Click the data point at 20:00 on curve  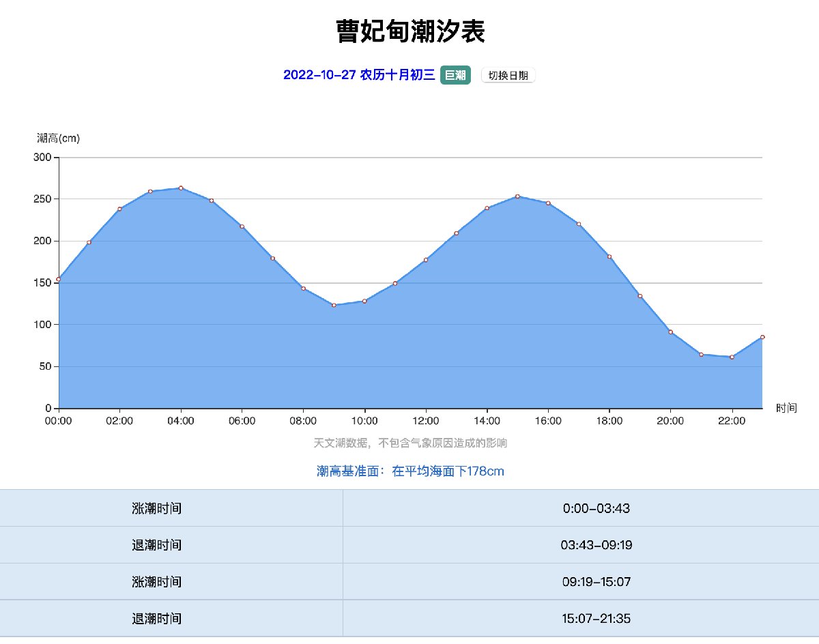(670, 332)
